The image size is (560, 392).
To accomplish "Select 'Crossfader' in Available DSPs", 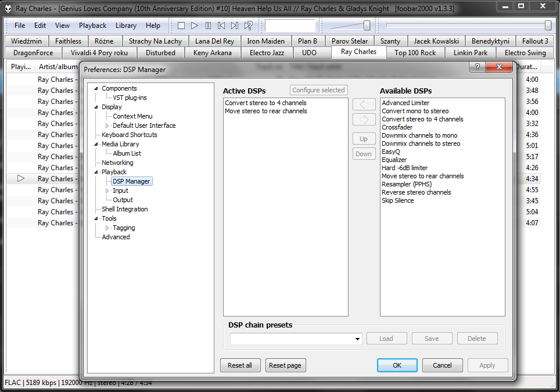I will pyautogui.click(x=397, y=127).
